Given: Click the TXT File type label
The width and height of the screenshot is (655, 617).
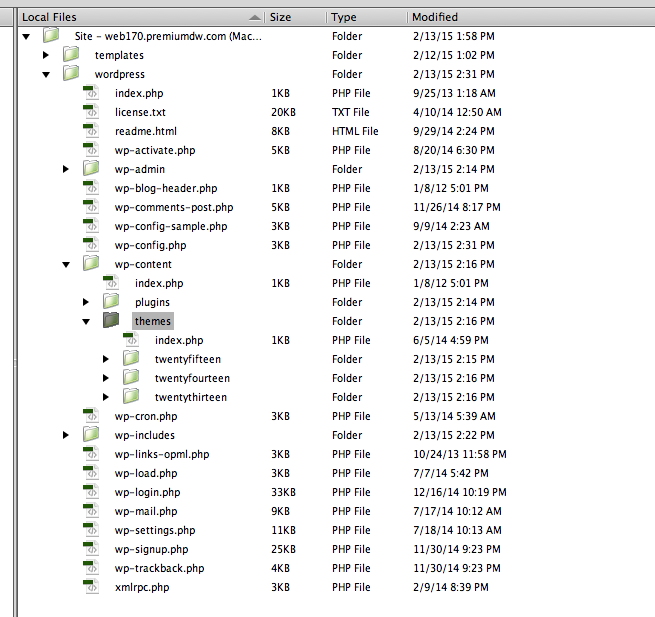Looking at the screenshot, I should [350, 112].
